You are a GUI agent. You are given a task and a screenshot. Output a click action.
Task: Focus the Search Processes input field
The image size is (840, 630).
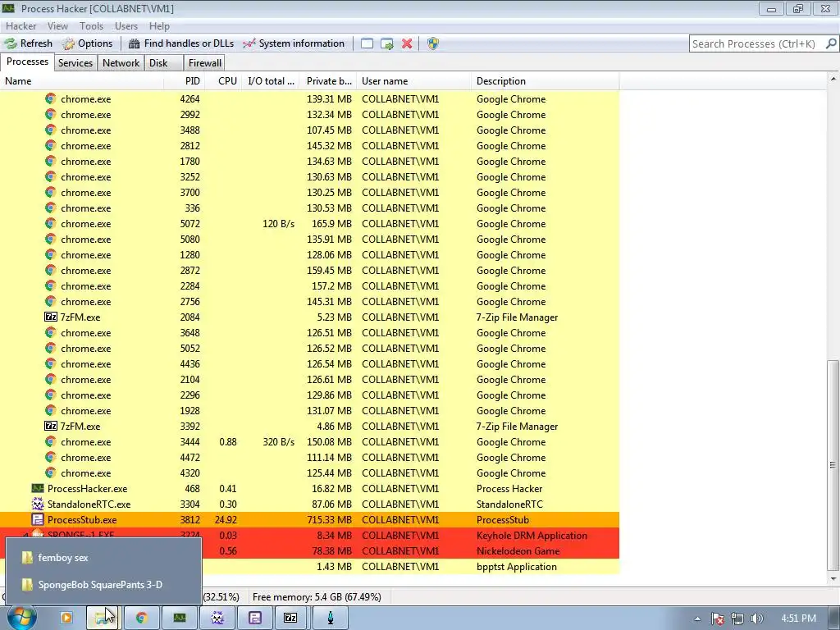click(x=756, y=43)
